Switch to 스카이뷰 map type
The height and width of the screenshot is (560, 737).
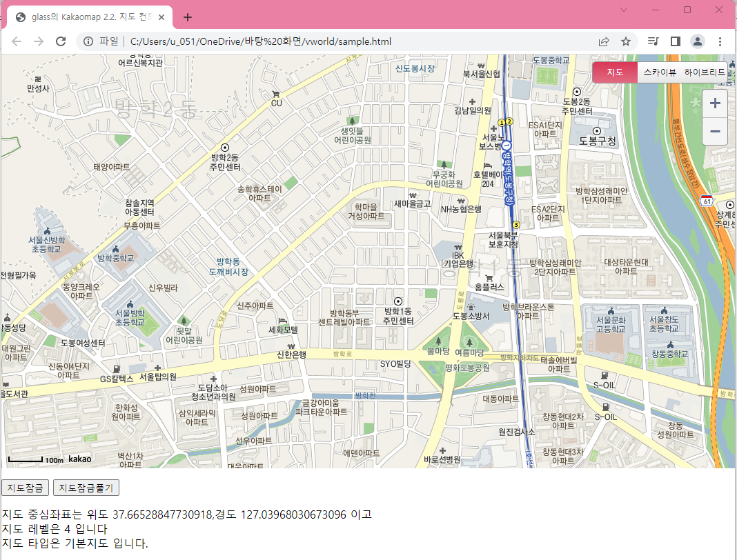pyautogui.click(x=660, y=72)
